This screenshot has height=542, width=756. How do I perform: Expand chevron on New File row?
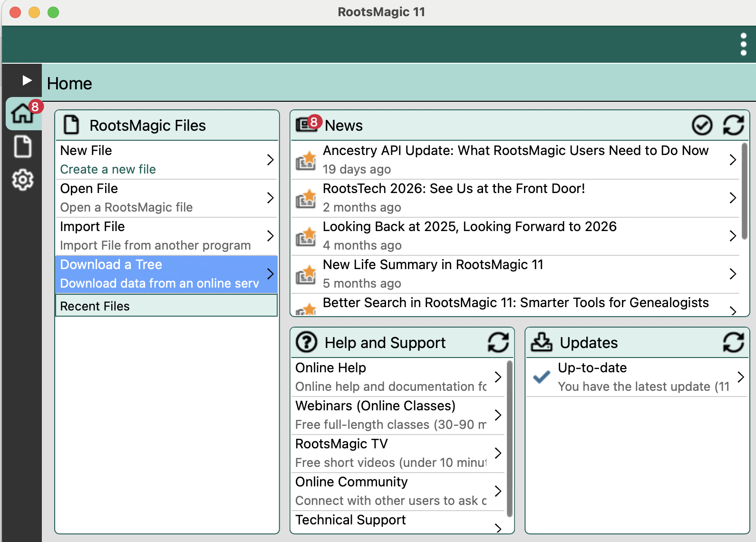click(x=270, y=160)
